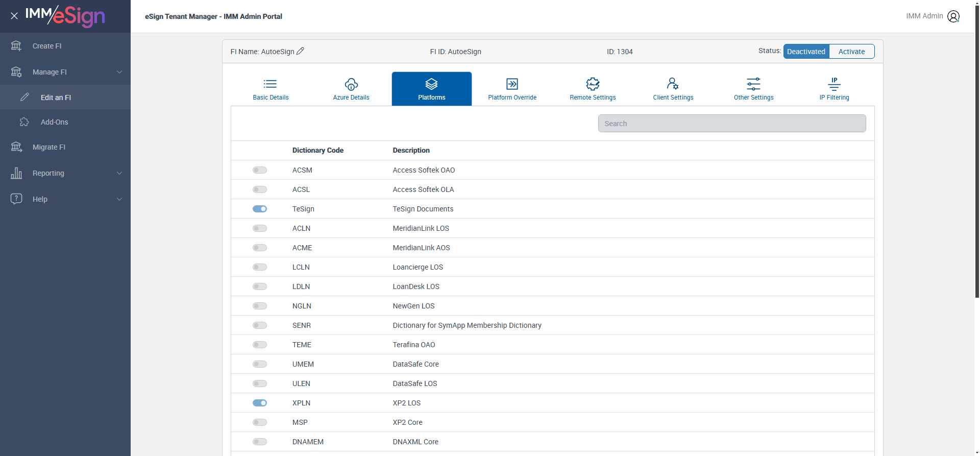
Task: Open Add-Ons in sidebar
Action: (65, 122)
